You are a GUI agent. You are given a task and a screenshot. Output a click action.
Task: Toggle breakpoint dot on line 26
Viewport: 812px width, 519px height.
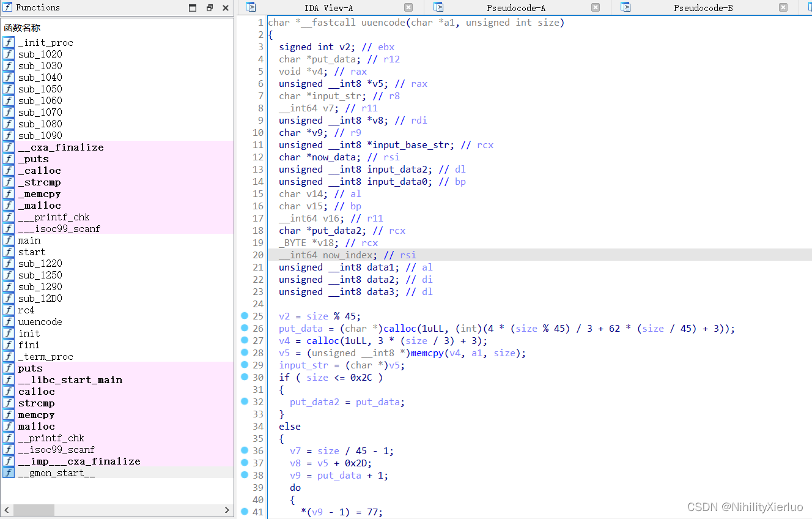(245, 328)
